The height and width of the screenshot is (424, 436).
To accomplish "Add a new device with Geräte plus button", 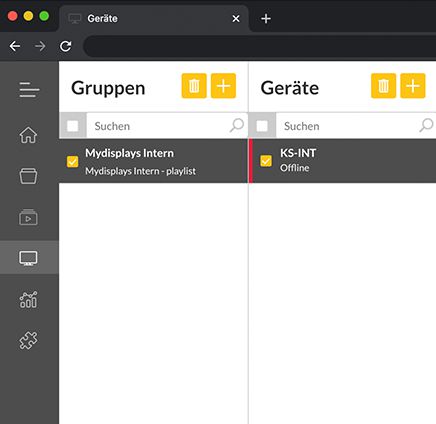I will [x=413, y=86].
